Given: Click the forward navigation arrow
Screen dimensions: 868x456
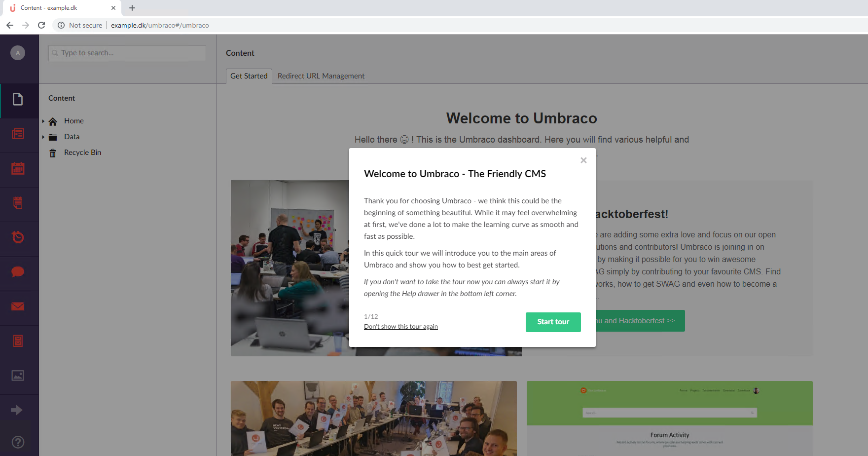Looking at the screenshot, I should pyautogui.click(x=26, y=25).
